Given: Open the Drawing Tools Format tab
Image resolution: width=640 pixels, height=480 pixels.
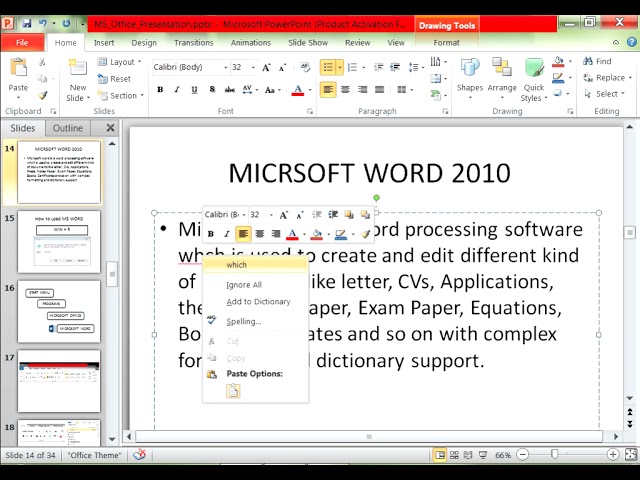Looking at the screenshot, I should coord(447,42).
